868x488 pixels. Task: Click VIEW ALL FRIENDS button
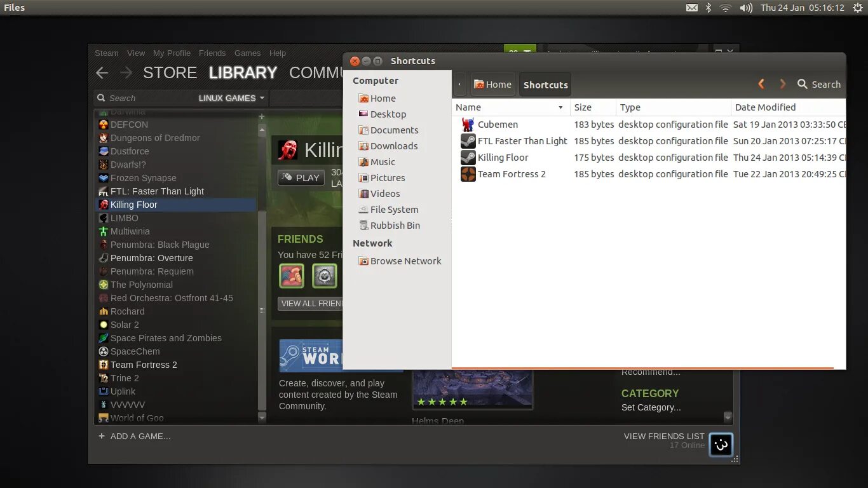pos(311,304)
